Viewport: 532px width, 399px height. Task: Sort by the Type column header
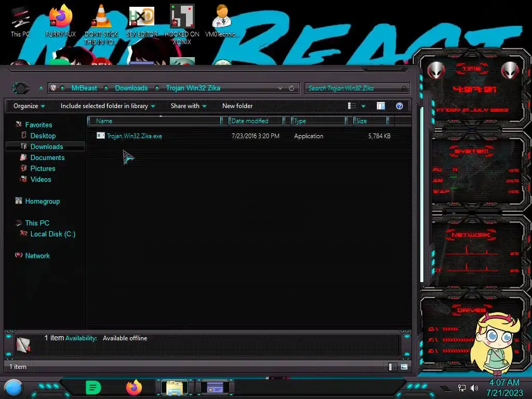pos(318,121)
